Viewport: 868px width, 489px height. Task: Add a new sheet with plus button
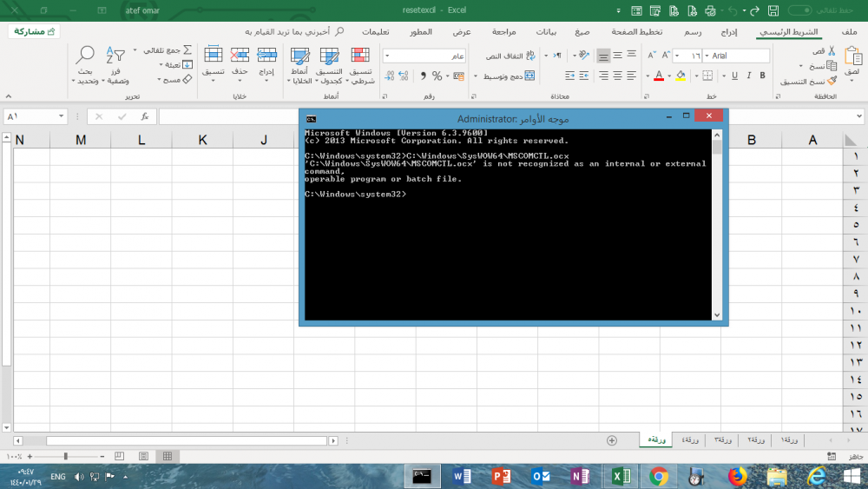coord(612,440)
